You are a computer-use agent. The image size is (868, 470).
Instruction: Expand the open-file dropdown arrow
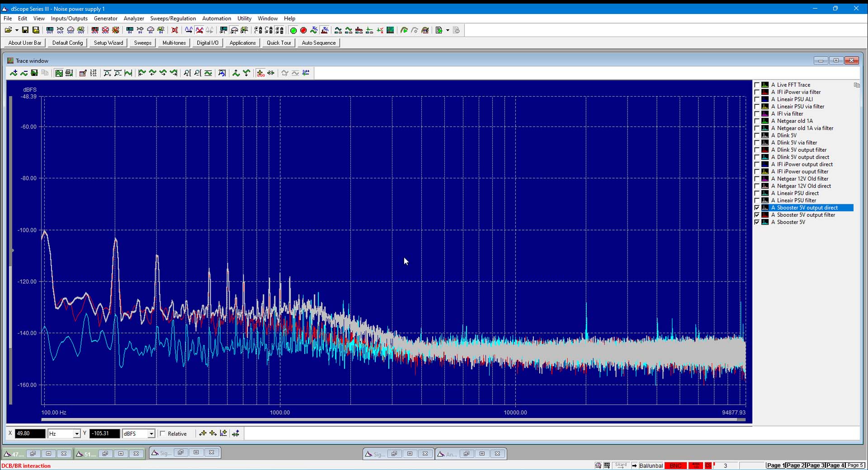[x=17, y=30]
